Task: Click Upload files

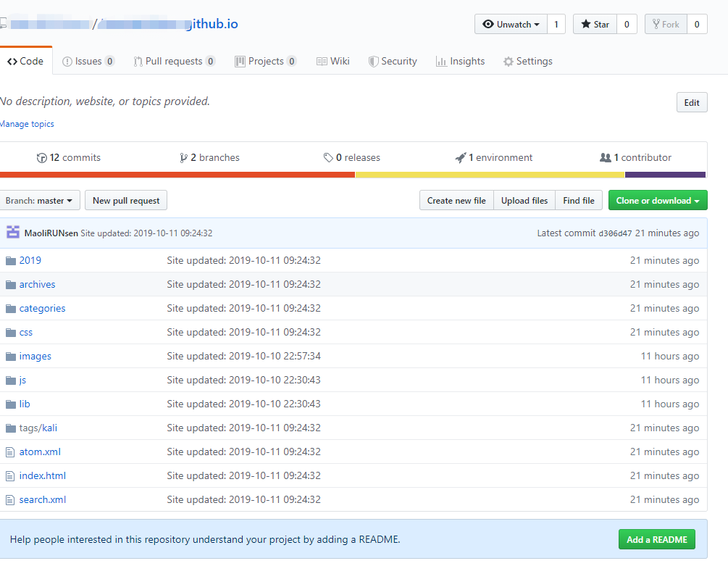Action: click(524, 201)
